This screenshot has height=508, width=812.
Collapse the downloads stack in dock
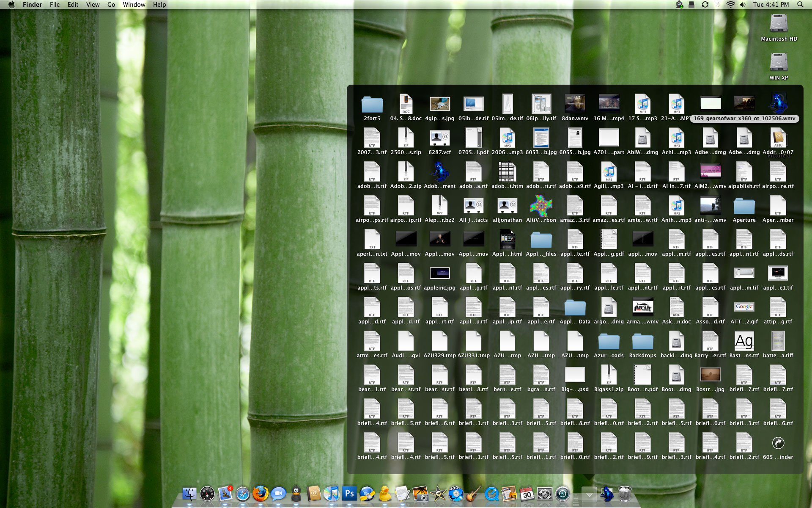[x=589, y=494]
